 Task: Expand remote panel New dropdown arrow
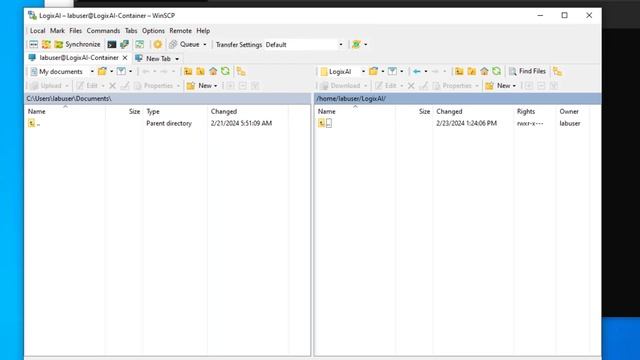tap(514, 86)
